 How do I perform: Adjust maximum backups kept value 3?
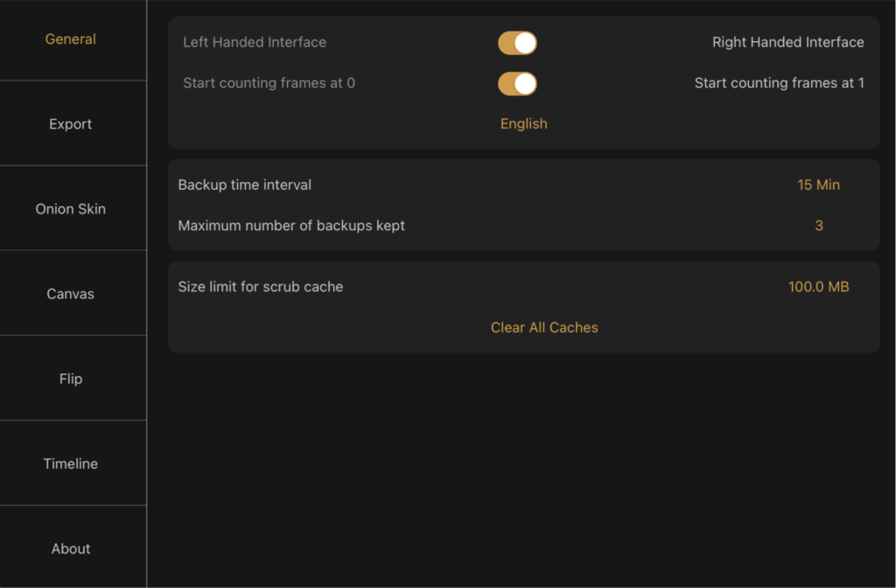point(819,226)
